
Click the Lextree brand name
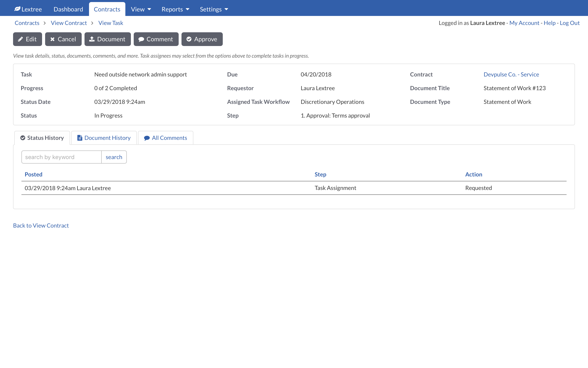point(32,9)
